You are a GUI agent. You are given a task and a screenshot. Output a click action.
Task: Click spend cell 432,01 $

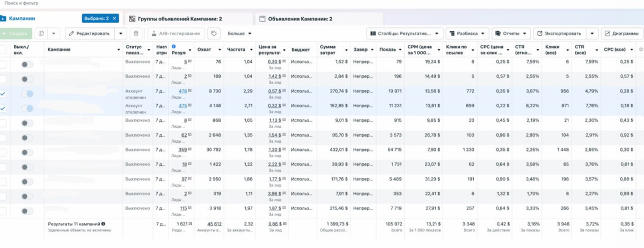click(x=339, y=150)
